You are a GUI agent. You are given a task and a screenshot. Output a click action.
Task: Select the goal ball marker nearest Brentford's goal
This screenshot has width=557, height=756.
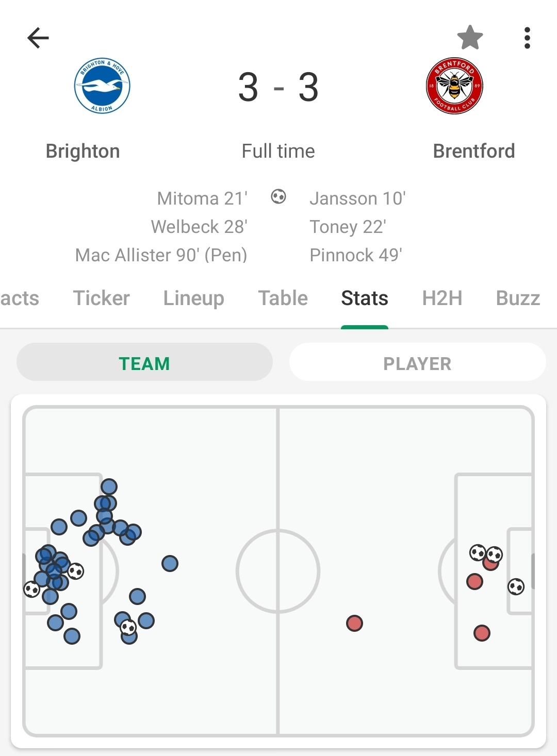[x=516, y=586]
